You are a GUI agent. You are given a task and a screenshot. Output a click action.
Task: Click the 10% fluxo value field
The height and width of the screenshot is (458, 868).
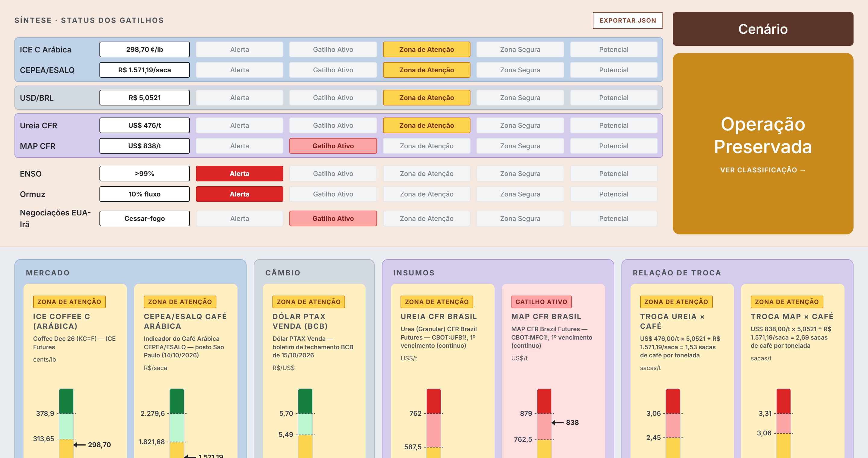pos(145,194)
